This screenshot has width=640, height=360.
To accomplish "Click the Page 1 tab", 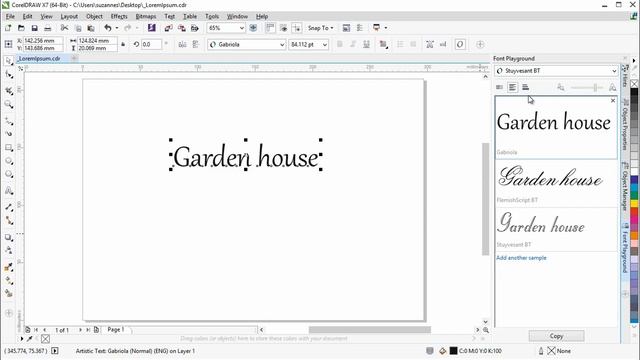I will pyautogui.click(x=116, y=329).
